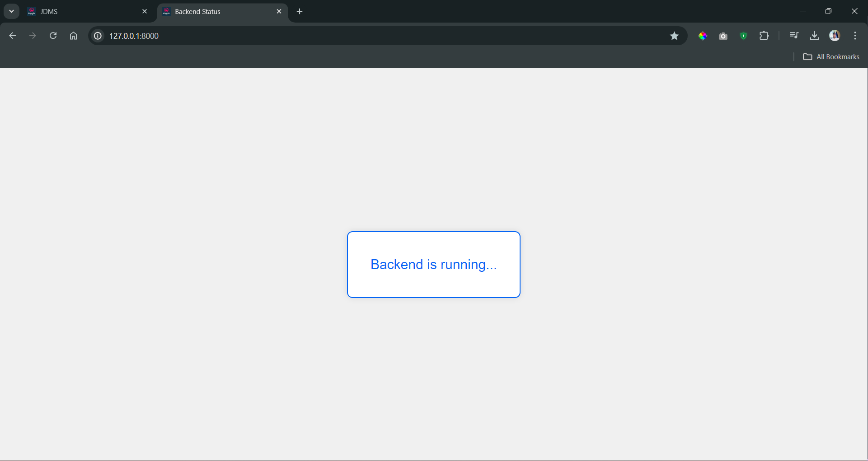Open the Chrome three-dot menu
The image size is (868, 461).
point(855,36)
